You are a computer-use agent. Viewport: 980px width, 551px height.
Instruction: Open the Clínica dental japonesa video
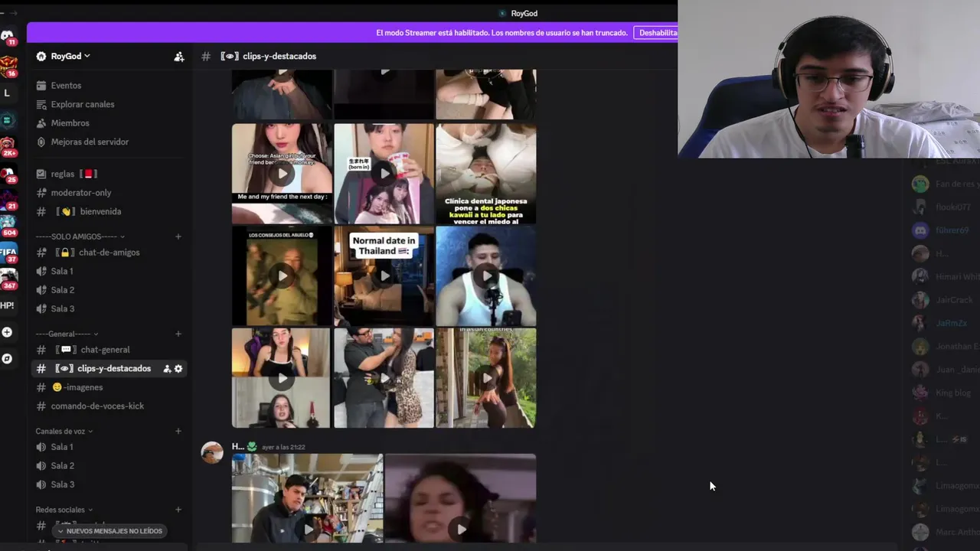pyautogui.click(x=485, y=174)
